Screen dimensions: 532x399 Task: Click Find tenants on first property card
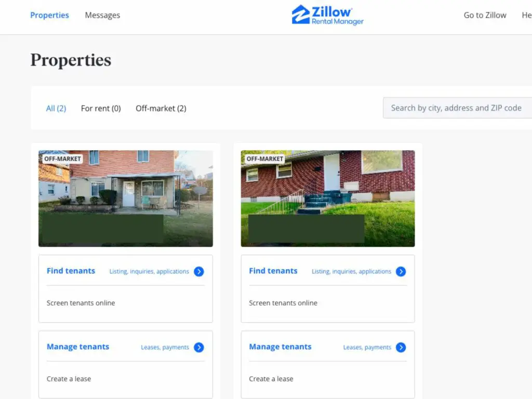pos(71,271)
